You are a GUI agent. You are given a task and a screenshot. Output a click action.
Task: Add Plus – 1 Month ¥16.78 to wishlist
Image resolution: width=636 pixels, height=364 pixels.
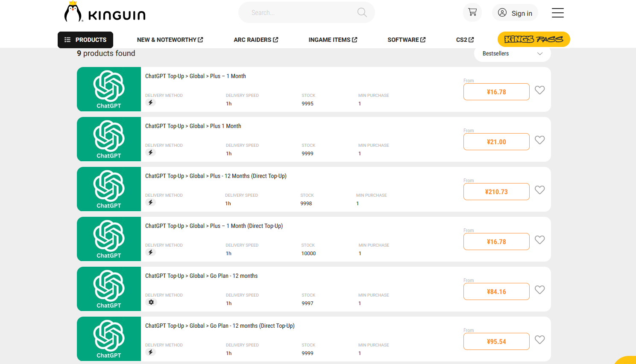click(539, 90)
